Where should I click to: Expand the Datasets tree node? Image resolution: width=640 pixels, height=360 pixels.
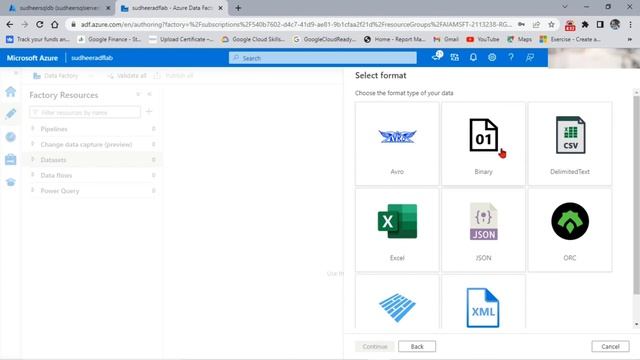tap(33, 160)
